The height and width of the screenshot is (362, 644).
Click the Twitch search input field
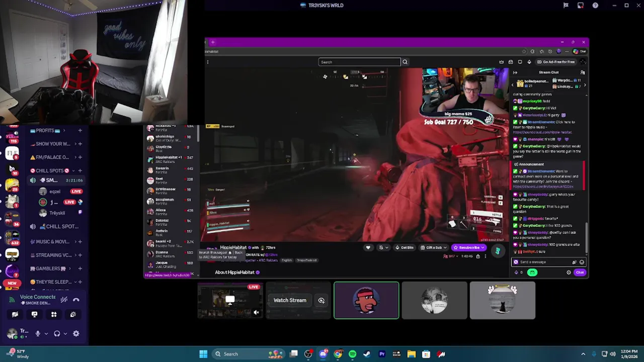click(x=359, y=62)
